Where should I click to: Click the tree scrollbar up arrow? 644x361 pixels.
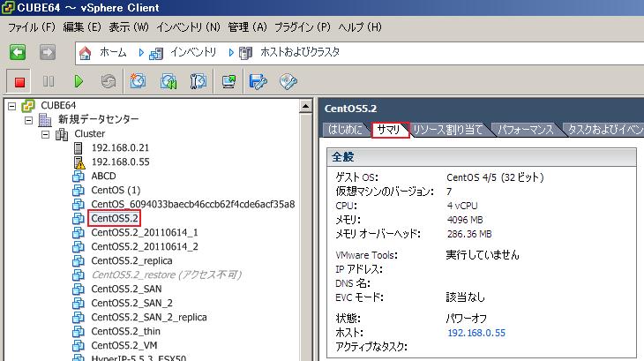tap(305, 107)
